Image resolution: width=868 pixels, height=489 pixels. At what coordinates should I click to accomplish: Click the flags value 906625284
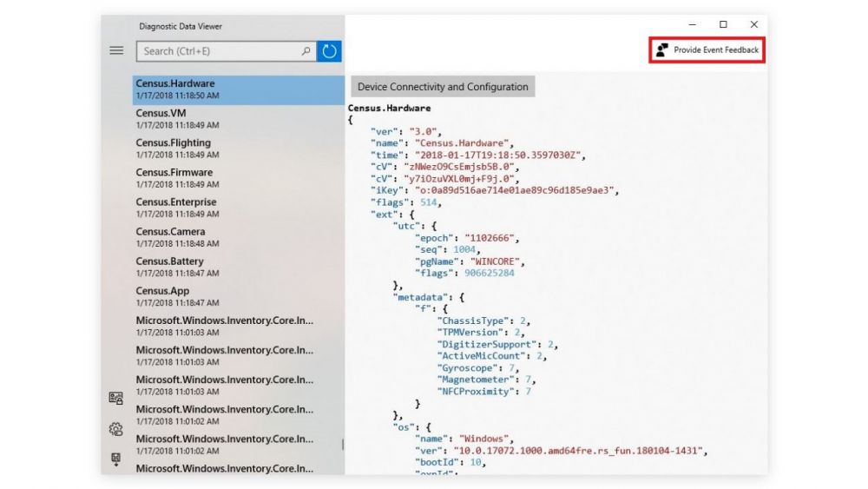coord(490,273)
